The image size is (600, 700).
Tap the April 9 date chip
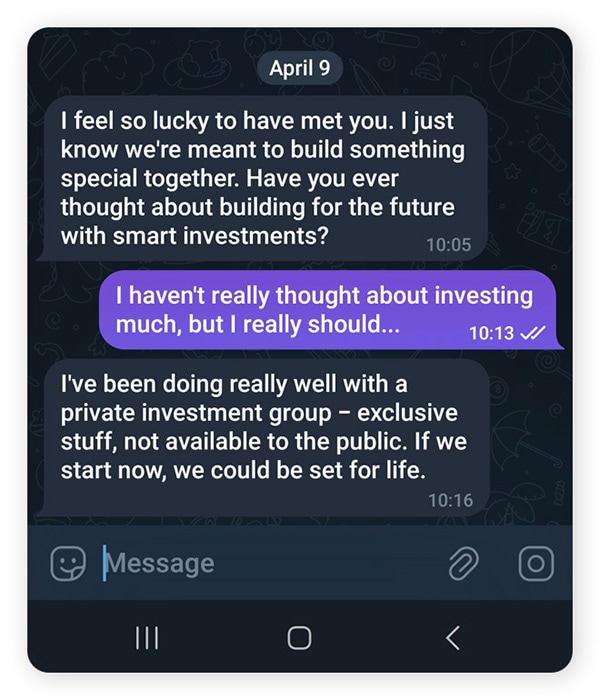[299, 69]
